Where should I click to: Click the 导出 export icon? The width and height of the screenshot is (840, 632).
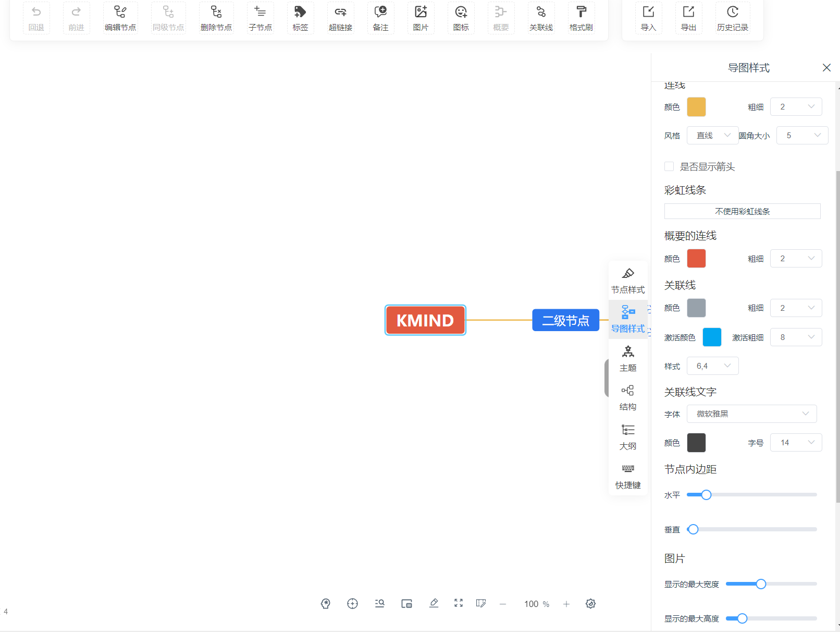pos(688,12)
